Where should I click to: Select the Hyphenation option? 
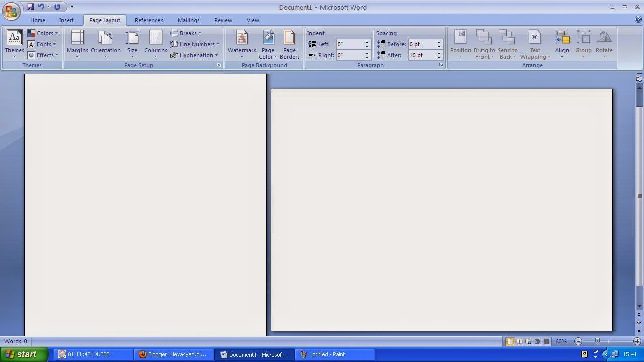tap(194, 55)
